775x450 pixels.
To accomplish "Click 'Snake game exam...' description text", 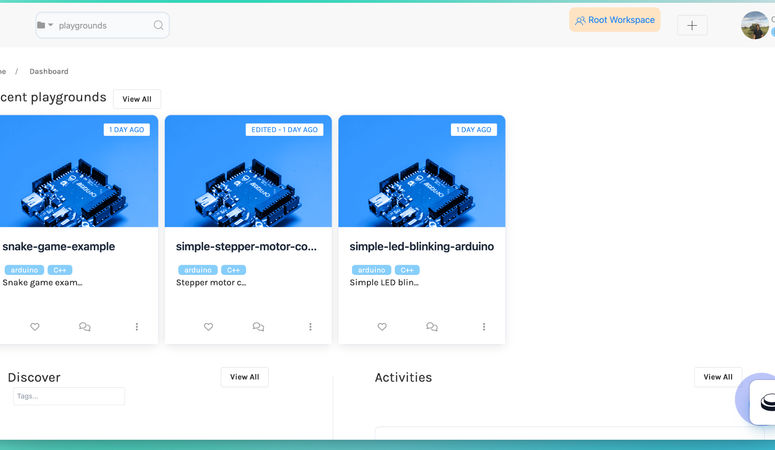I will 43,282.
